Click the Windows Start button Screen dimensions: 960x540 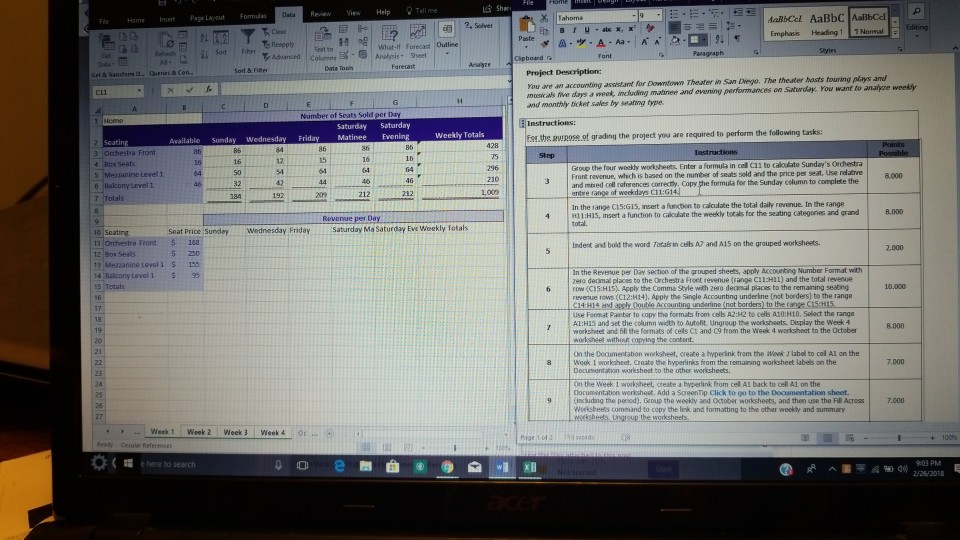[x=128, y=463]
